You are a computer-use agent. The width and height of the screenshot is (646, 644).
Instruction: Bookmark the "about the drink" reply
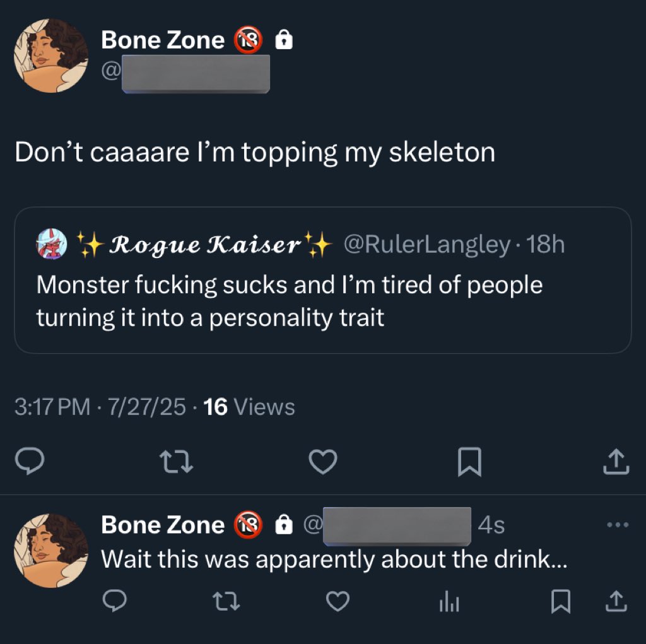[559, 603]
